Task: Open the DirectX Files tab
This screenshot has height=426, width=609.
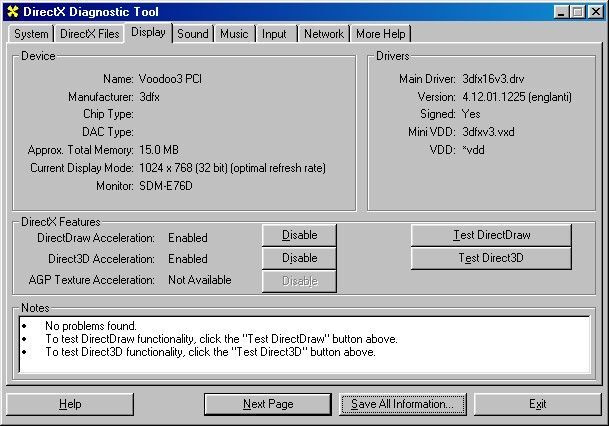Action: (89, 34)
